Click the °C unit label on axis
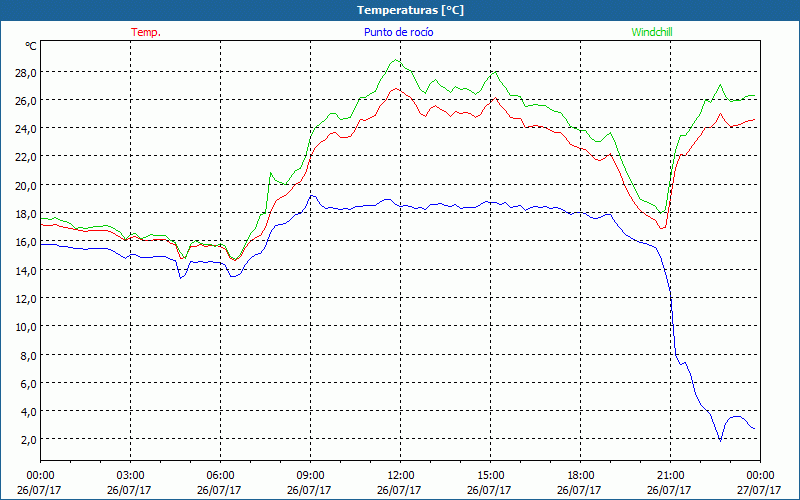Viewport: 800px width, 500px height. 31,46
